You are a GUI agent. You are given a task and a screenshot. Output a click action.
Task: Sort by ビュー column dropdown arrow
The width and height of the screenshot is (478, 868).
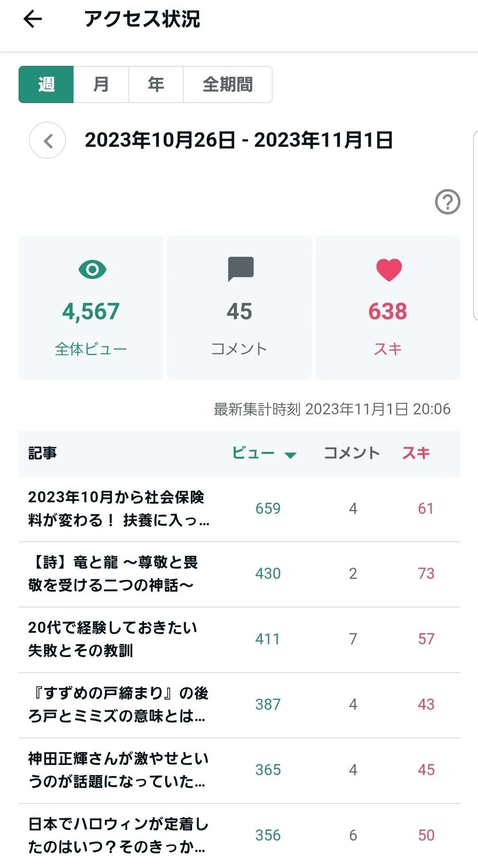point(290,455)
